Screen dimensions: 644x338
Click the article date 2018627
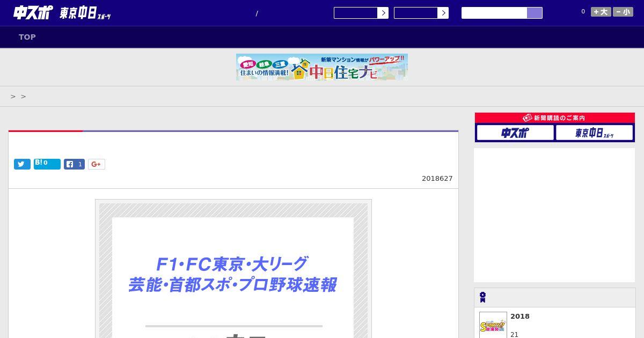437,179
